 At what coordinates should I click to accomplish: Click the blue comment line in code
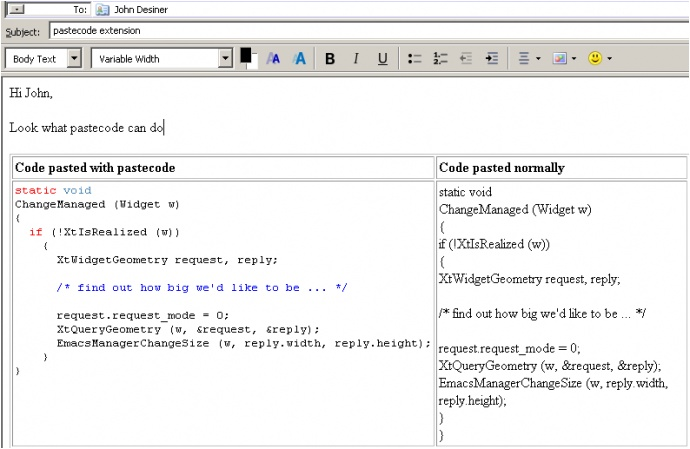pos(202,287)
